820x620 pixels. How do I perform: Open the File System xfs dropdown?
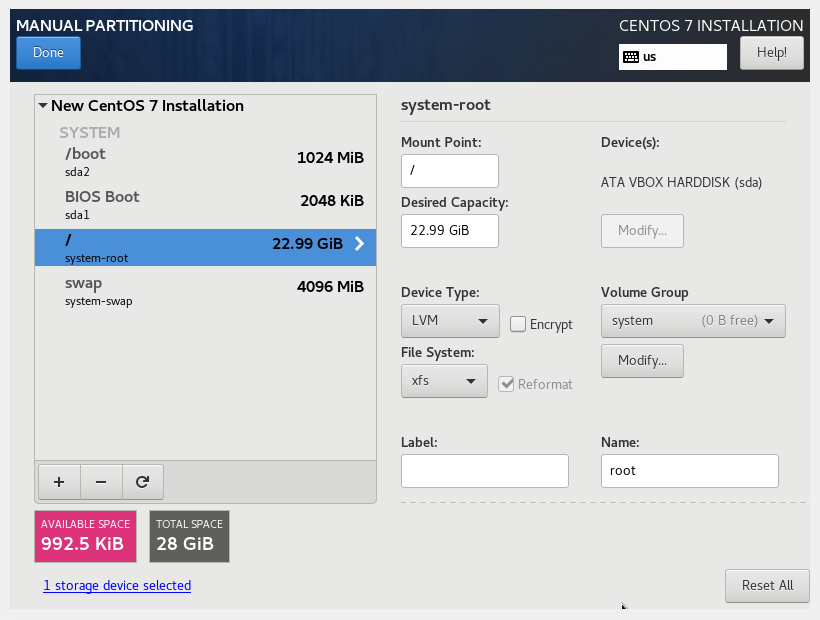(444, 381)
